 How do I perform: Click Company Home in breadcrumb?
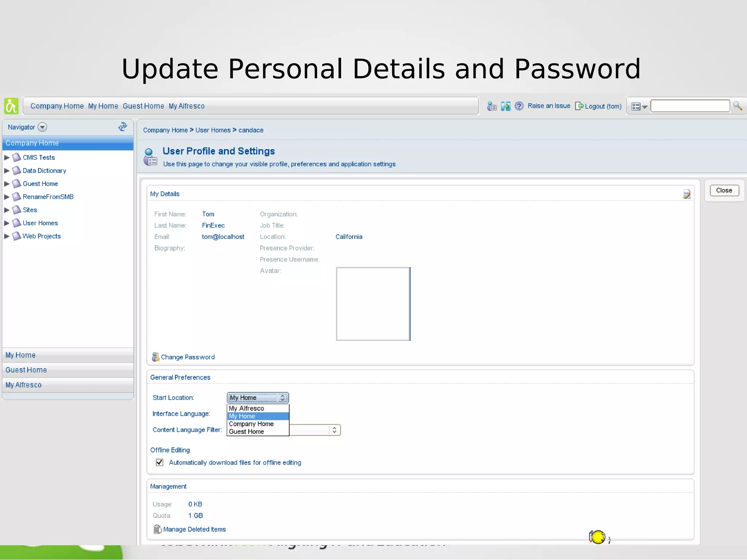(x=165, y=130)
